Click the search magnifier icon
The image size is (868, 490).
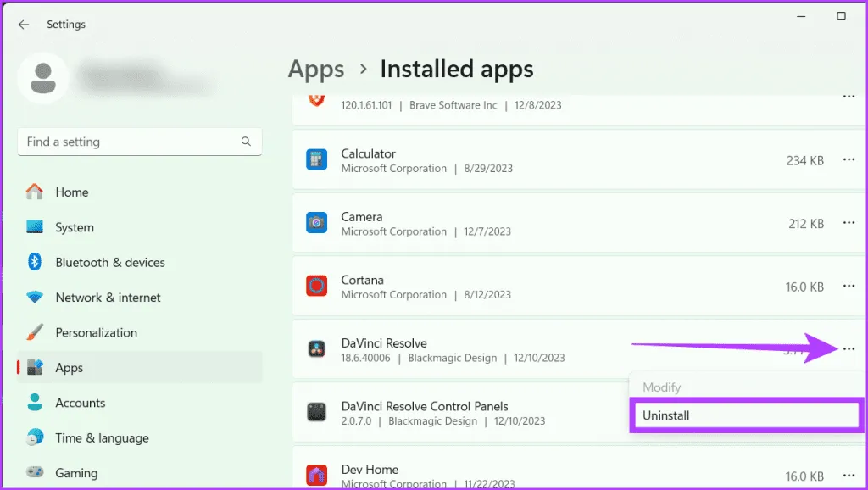(246, 142)
